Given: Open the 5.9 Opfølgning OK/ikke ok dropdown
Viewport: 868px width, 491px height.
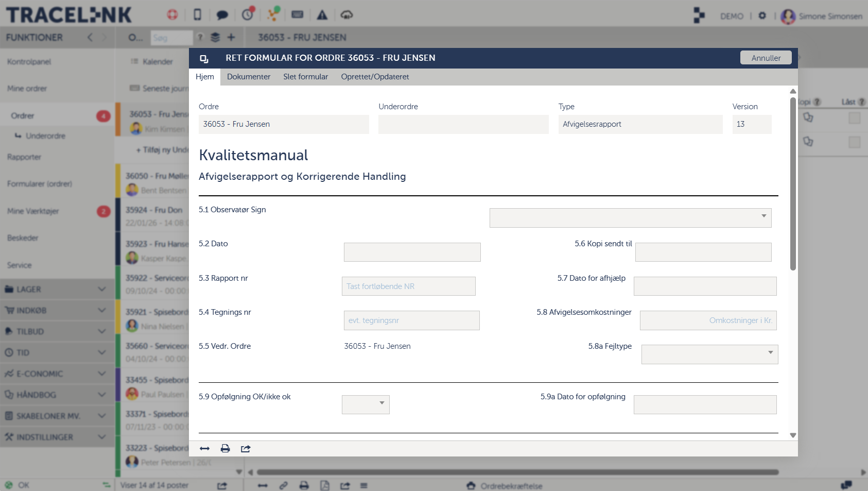Looking at the screenshot, I should point(366,404).
